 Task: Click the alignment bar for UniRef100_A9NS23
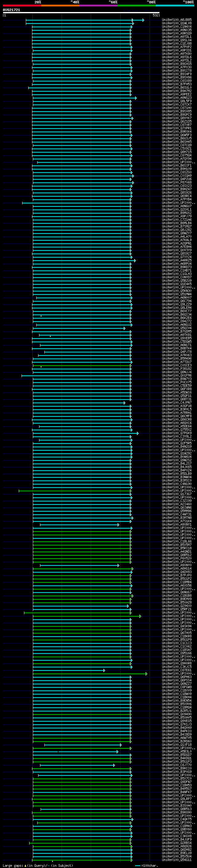tap(85, 98)
